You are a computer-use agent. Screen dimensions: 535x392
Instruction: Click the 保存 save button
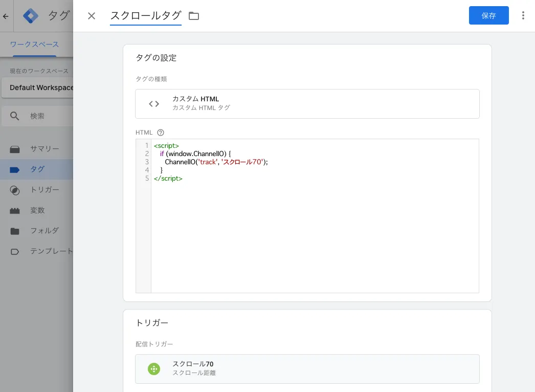click(488, 16)
